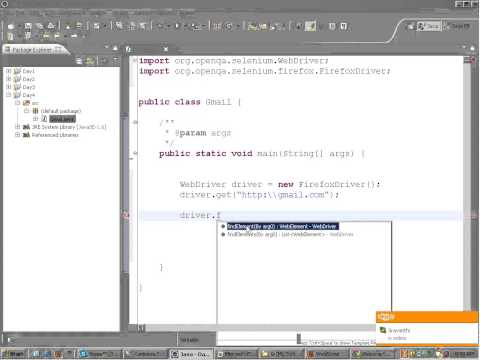Select the Day3 project

pos(28,87)
